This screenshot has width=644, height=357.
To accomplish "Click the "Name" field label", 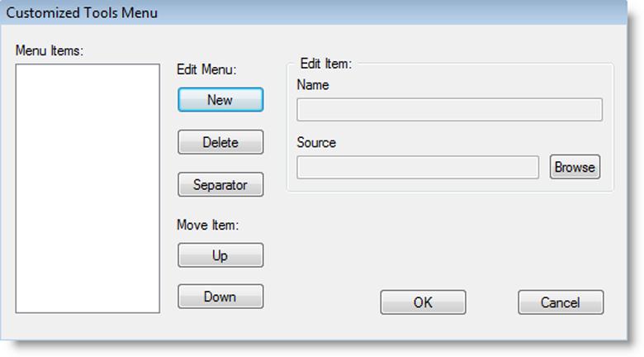I will point(313,85).
